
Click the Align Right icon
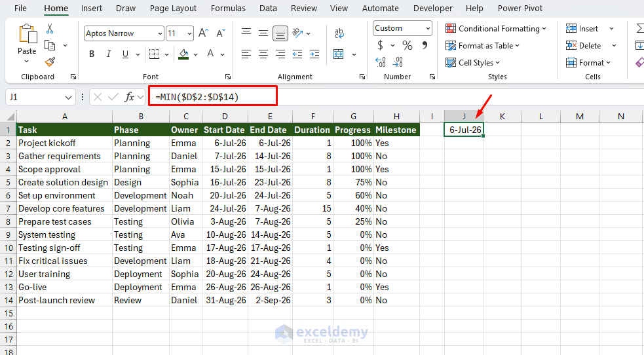(280, 54)
